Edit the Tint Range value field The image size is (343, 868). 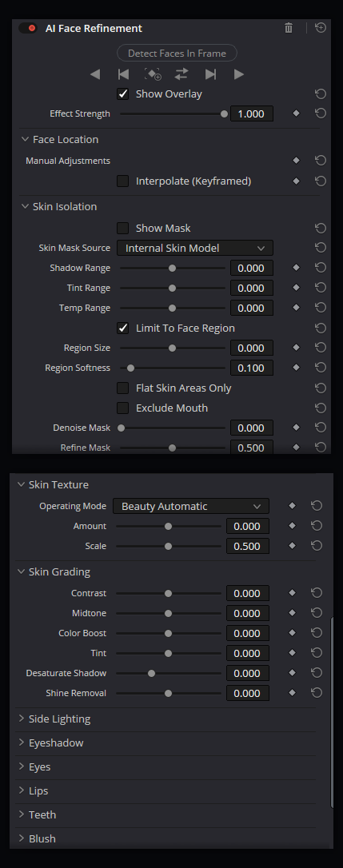coord(252,288)
